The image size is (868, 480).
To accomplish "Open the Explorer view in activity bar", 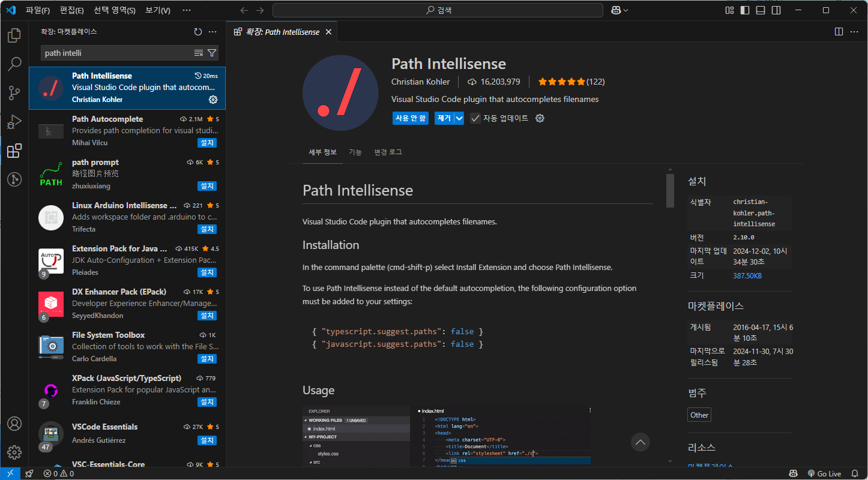I will point(14,35).
